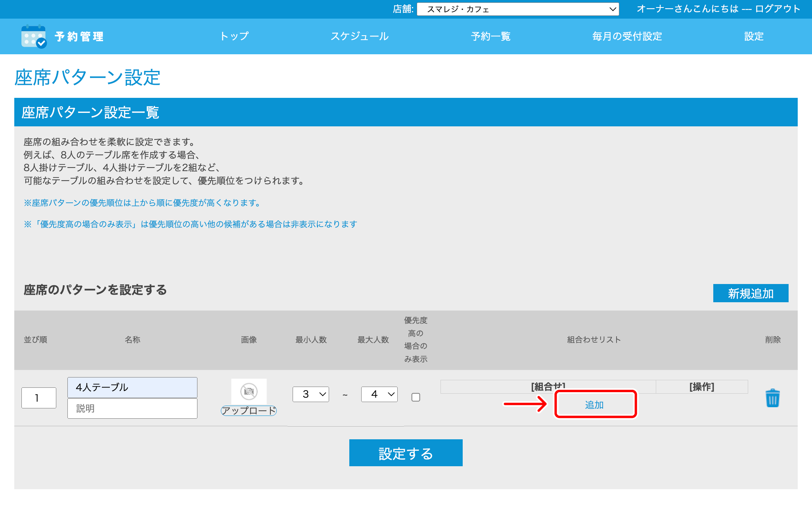Open the スケジュール menu item
The image size is (812, 530).
[360, 36]
